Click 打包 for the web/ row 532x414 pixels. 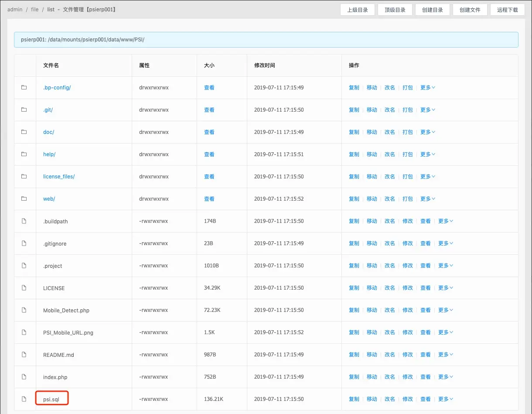coord(408,198)
